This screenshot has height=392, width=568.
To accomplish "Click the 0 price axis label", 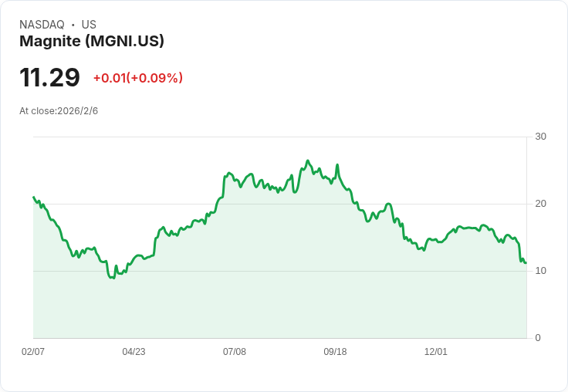I will click(x=538, y=338).
